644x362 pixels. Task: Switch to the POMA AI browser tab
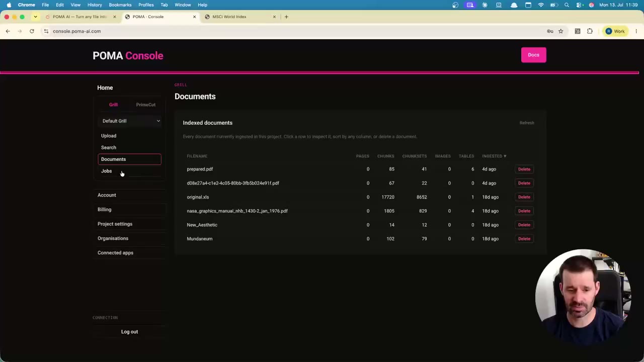click(81, 17)
